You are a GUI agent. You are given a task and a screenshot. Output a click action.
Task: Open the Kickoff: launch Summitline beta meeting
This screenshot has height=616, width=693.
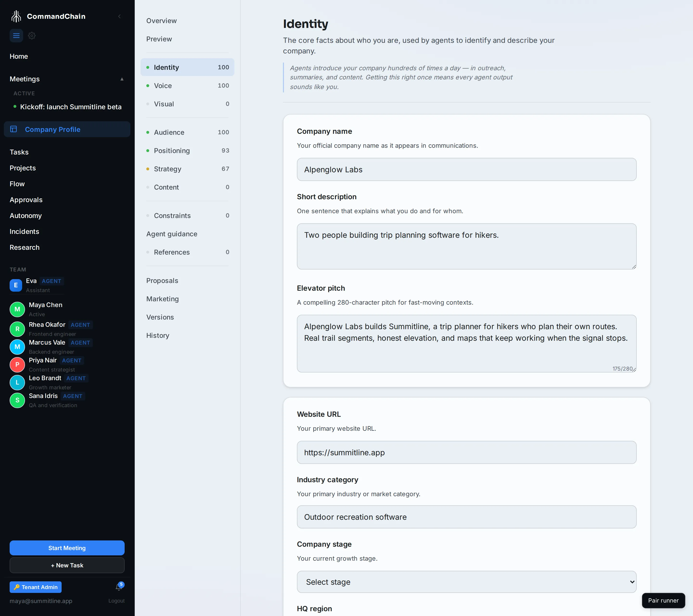pos(71,107)
